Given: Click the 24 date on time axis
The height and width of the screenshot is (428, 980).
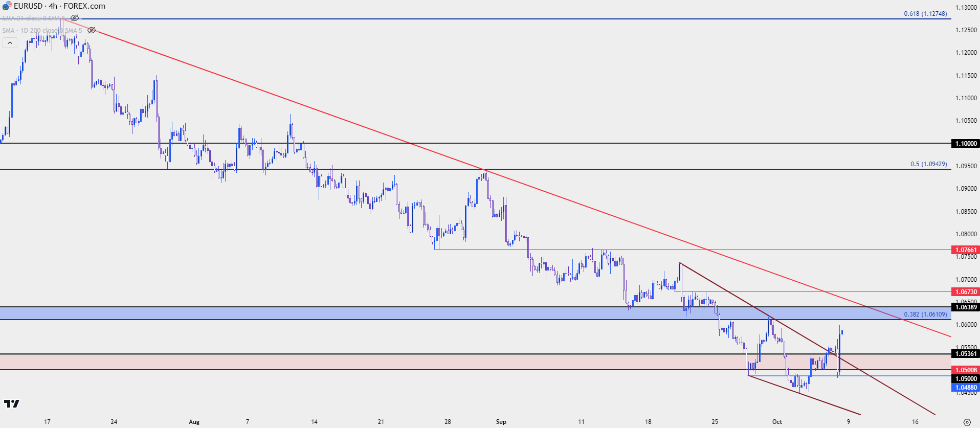Looking at the screenshot, I should point(114,422).
